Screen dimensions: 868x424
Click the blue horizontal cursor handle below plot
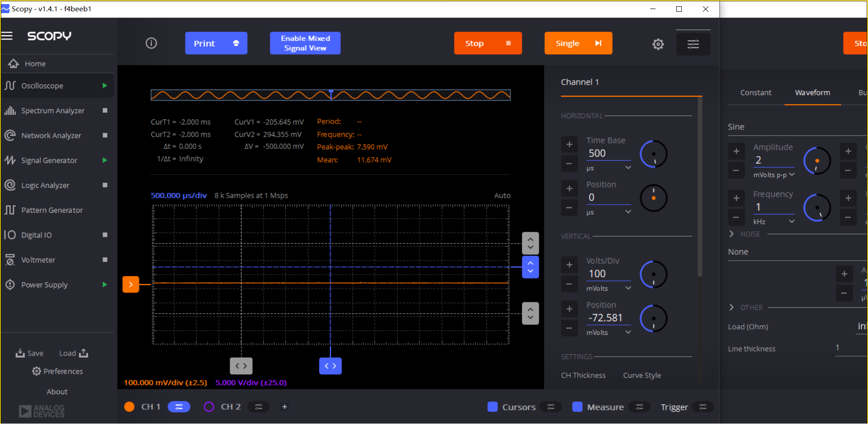point(330,366)
